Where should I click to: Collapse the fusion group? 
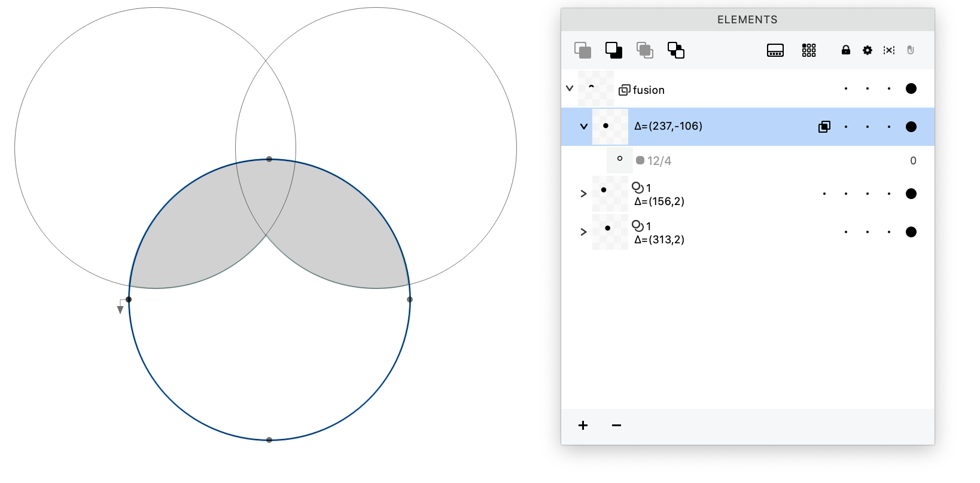click(570, 88)
